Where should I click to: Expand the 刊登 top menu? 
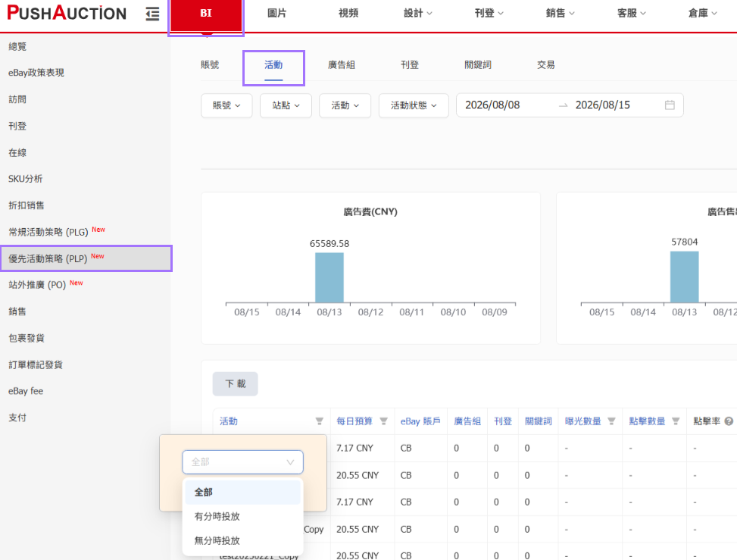pos(489,13)
